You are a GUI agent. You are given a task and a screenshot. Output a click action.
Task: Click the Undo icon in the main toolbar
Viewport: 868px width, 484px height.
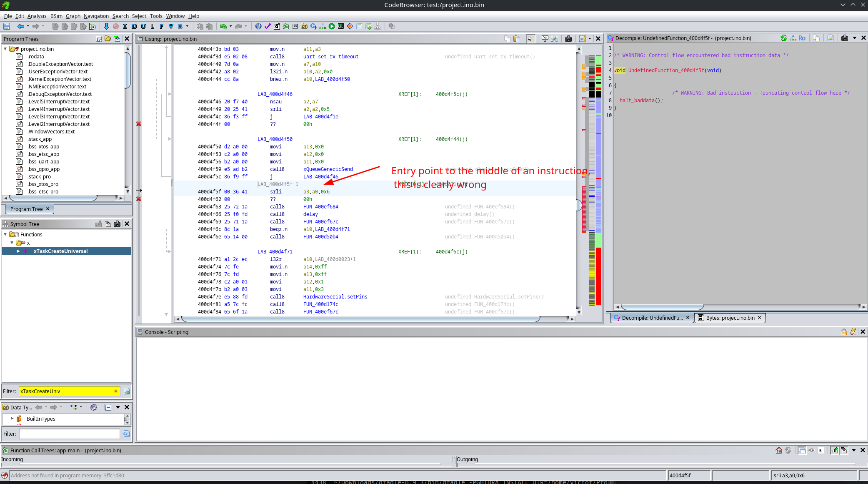pyautogui.click(x=223, y=26)
